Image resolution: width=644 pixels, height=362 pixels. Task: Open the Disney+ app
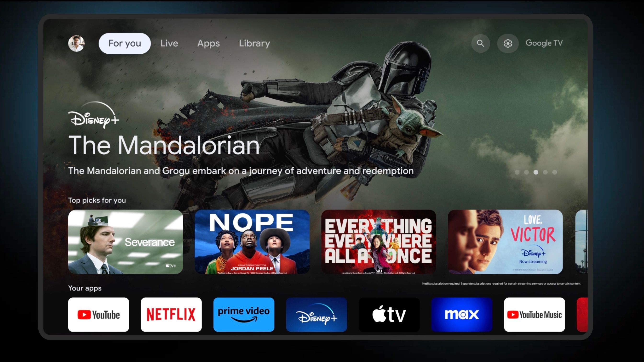(x=317, y=314)
